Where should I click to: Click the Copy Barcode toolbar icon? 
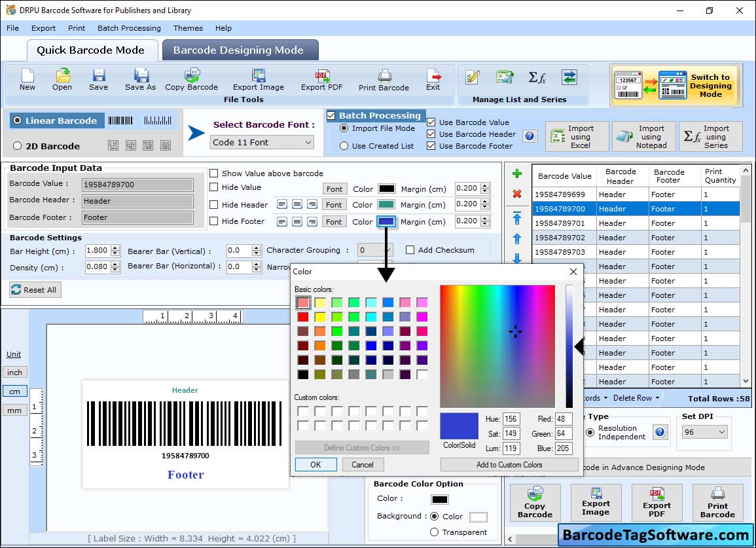[x=191, y=79]
